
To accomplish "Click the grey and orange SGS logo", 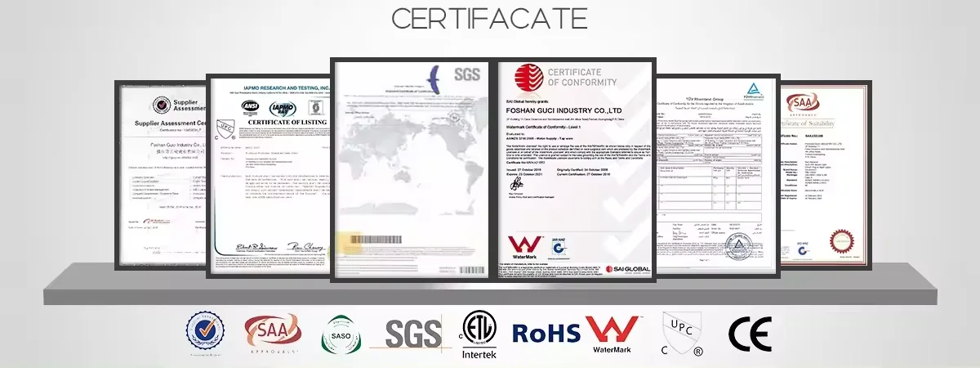I will pos(412,334).
